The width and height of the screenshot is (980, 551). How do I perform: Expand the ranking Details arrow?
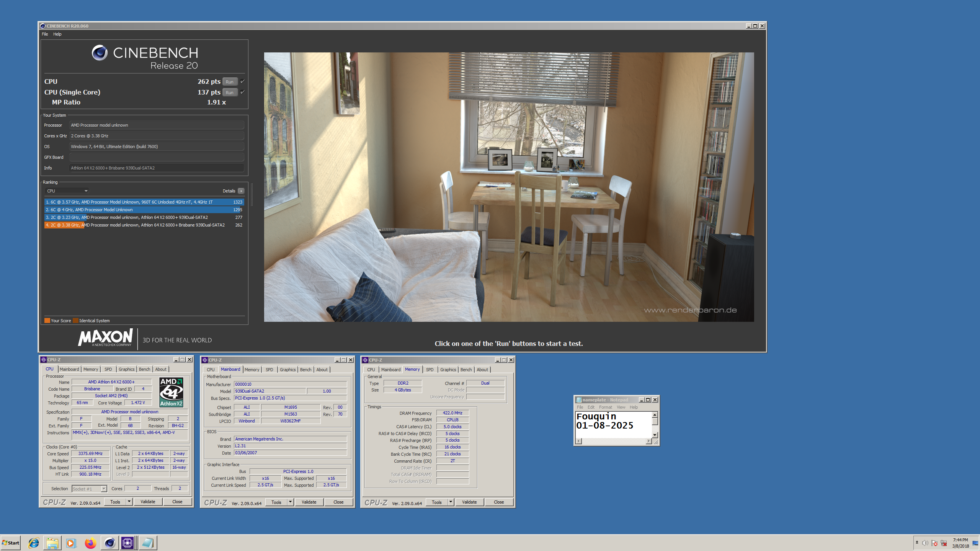(x=241, y=191)
